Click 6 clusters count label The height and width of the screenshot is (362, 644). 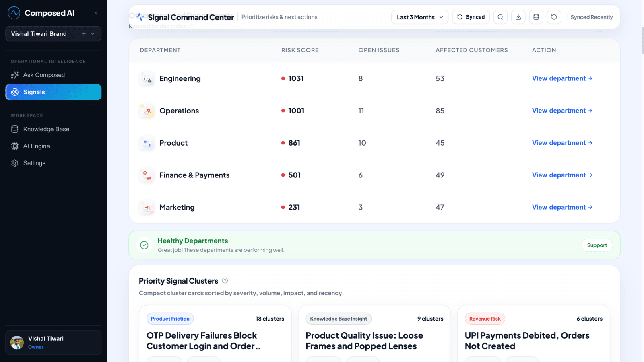click(x=589, y=319)
